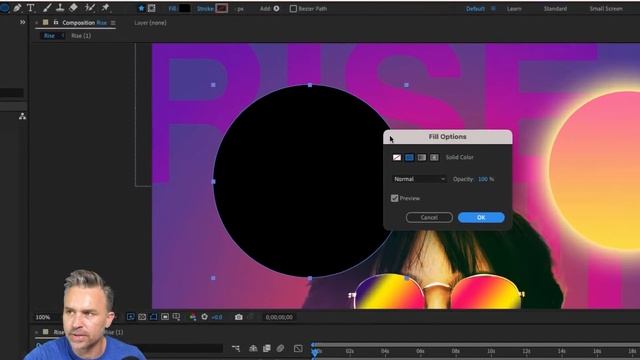
Task: Select the Clone Stamp tool
Action: click(x=60, y=8)
